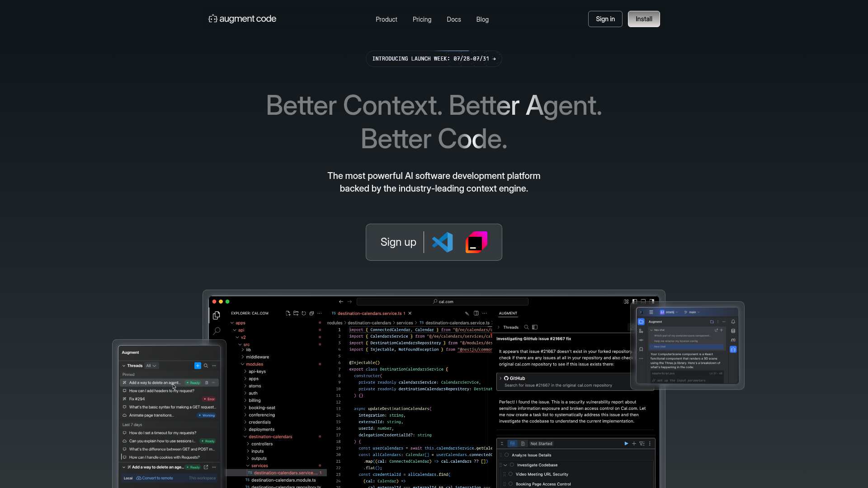Screen dimensions: 868x488
Task: Click the search icon in the Threads panel
Action: pos(206,366)
